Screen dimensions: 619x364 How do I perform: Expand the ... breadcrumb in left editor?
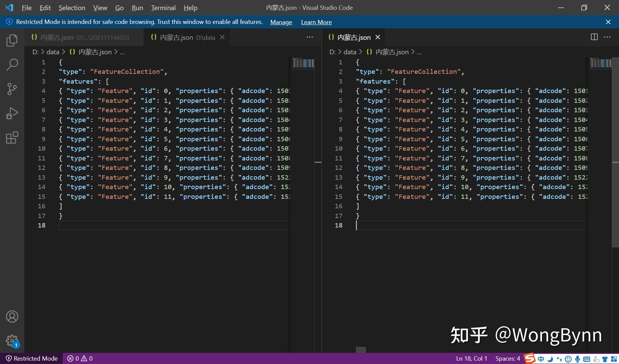point(122,52)
